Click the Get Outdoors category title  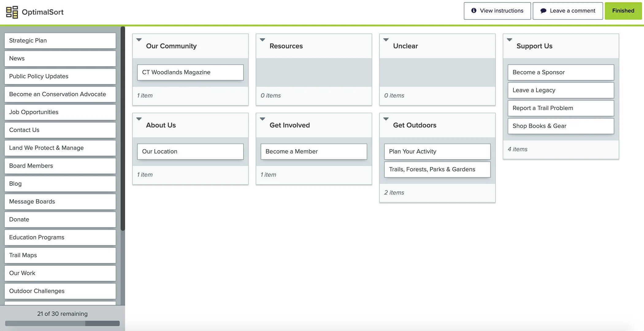point(414,125)
